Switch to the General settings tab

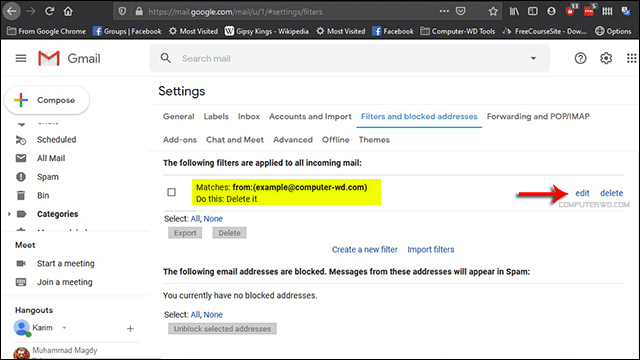[178, 116]
